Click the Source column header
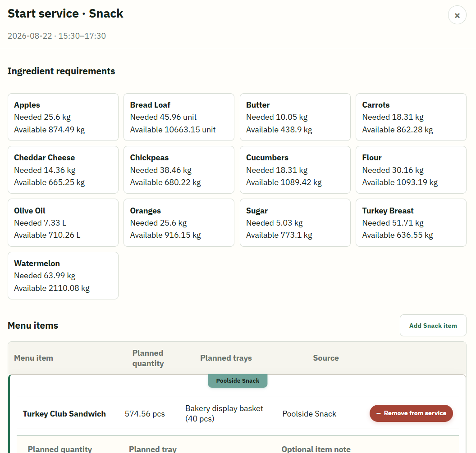 tap(326, 358)
